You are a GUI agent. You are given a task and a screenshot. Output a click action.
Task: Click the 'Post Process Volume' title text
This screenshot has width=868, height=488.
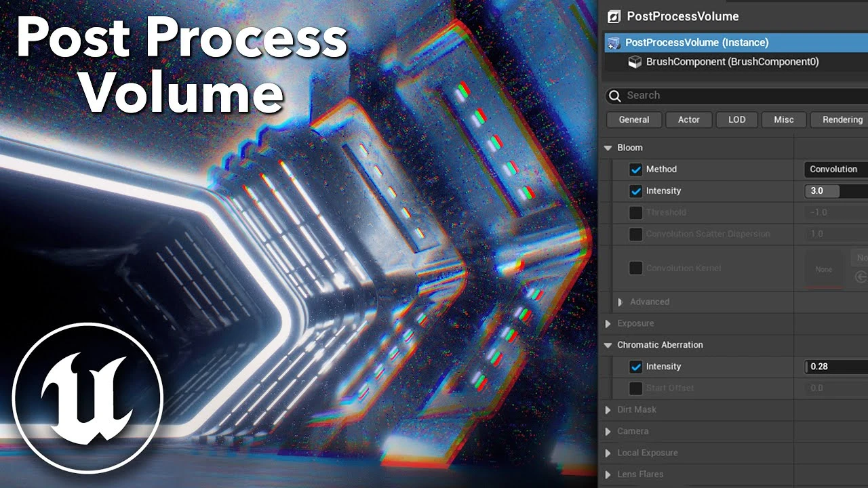click(x=182, y=64)
